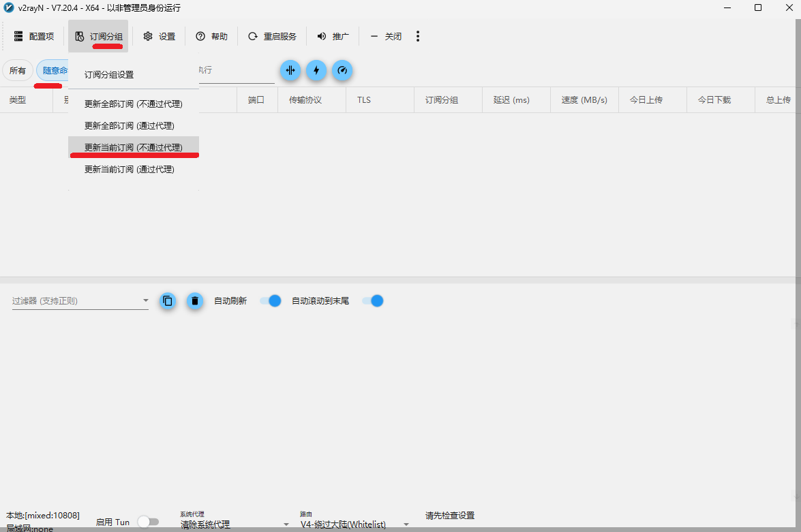801x532 pixels.
Task: Click the 关闭 toolbar button
Action: (386, 36)
